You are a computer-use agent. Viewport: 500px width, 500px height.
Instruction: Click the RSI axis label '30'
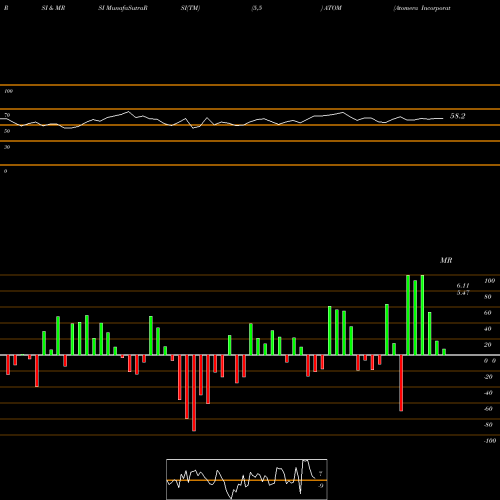pyautogui.click(x=7, y=147)
